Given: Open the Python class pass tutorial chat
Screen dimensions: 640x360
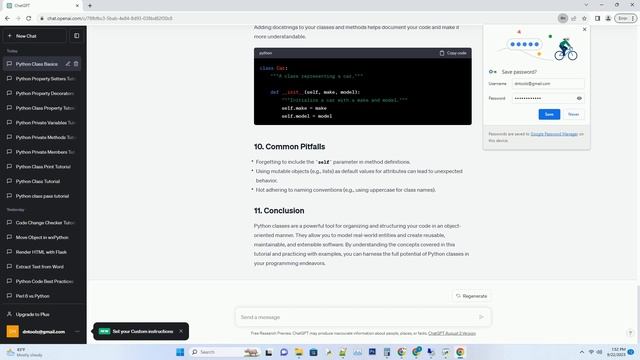Looking at the screenshot, I should point(43,196).
